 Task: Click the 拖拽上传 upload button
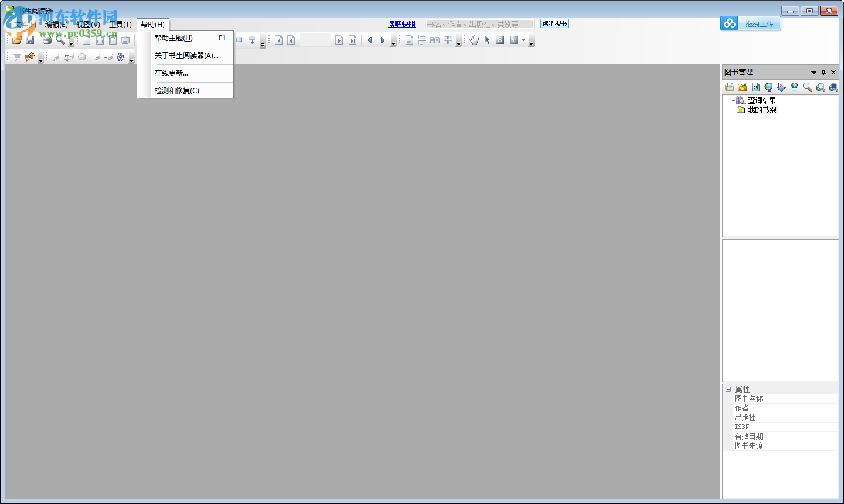tap(759, 24)
